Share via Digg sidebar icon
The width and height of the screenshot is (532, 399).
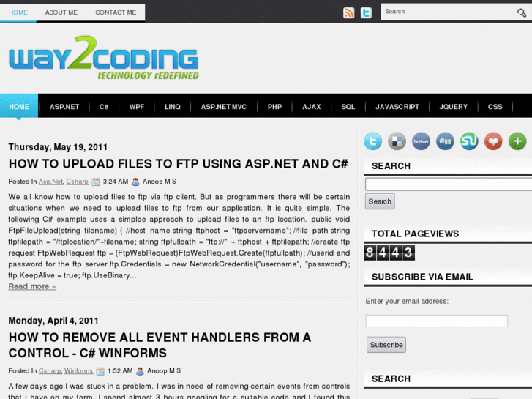tap(445, 141)
